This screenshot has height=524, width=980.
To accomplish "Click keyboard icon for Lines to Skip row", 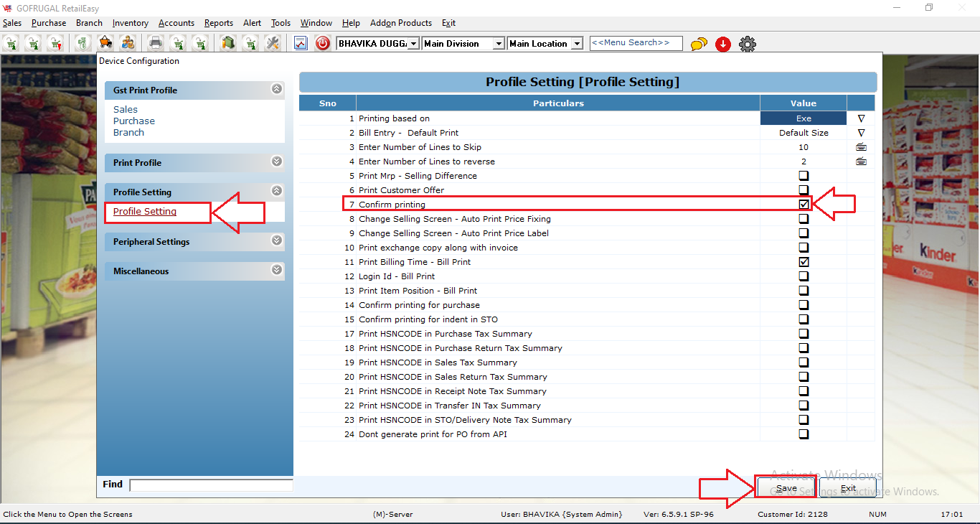I will [861, 147].
